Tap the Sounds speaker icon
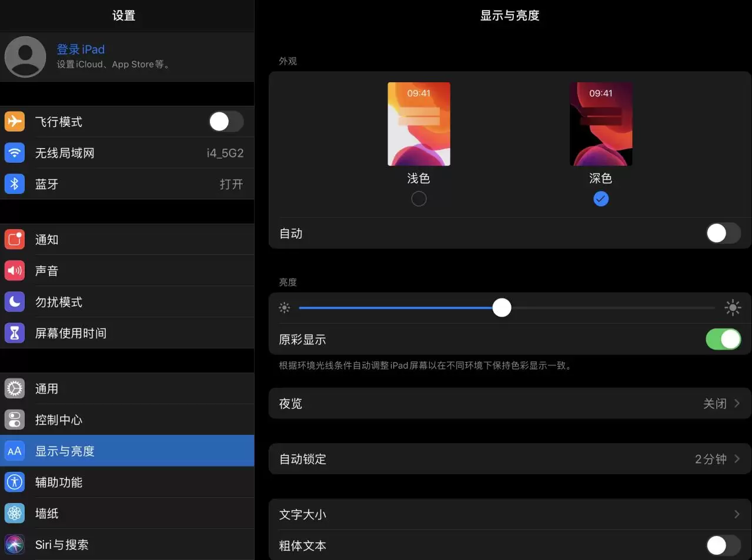Screen dimensions: 752x560 coord(15,270)
